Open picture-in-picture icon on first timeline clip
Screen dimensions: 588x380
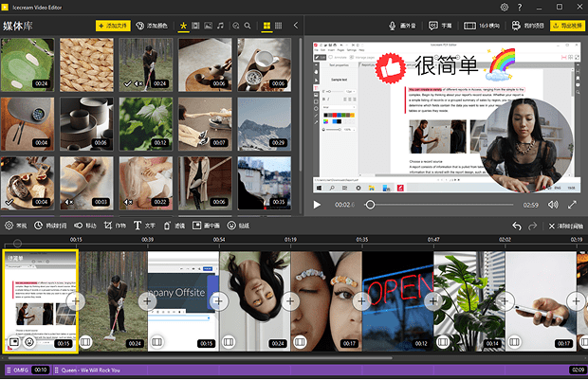click(x=14, y=342)
